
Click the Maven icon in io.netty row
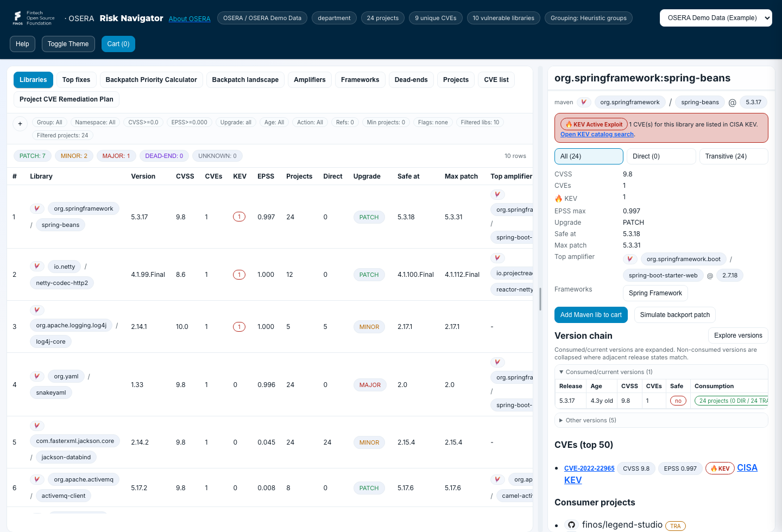(37, 267)
